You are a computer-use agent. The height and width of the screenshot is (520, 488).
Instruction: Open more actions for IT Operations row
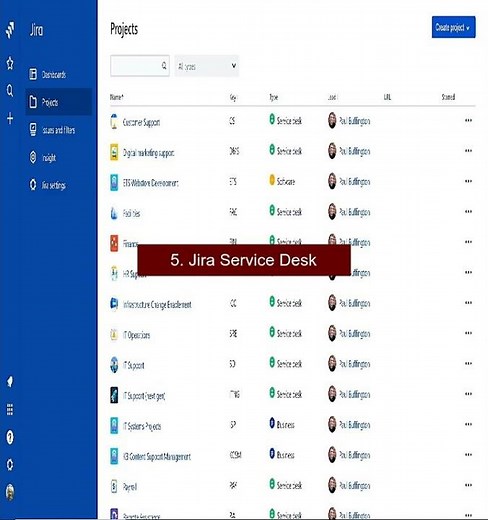pos(468,333)
